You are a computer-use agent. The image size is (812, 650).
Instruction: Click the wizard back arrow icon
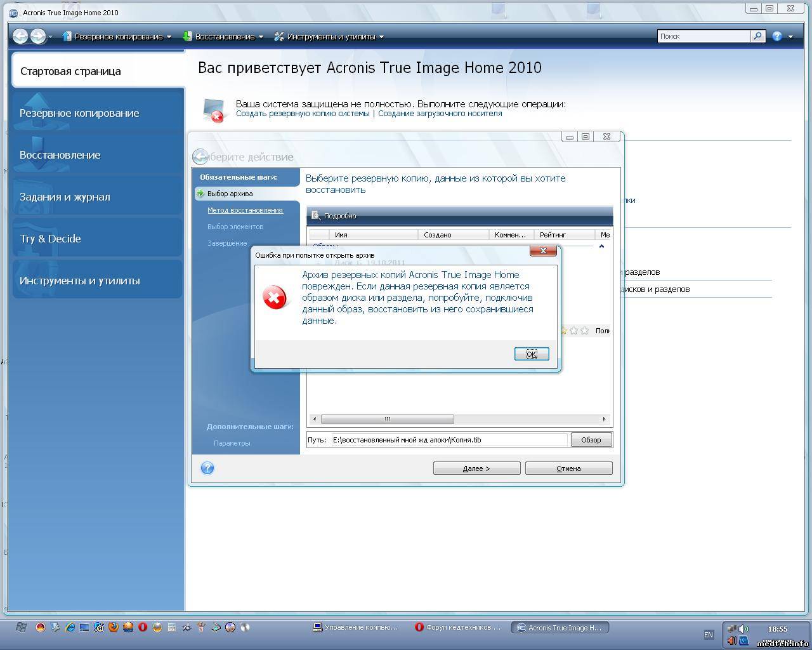(200, 157)
